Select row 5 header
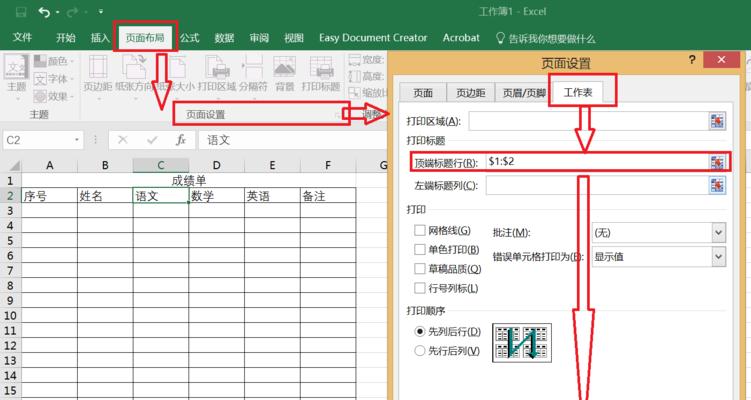Screen dimensions: 751x400 coord(11,240)
